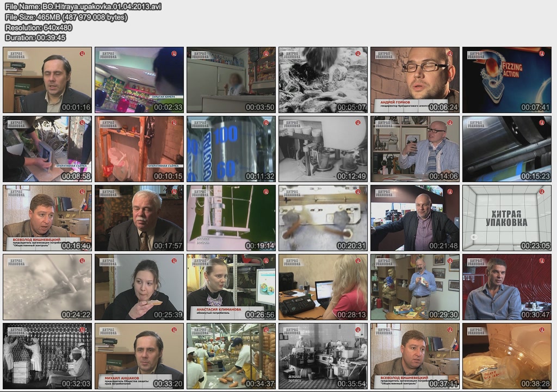Click the thumbnail timestamped 00:01:16
Viewport: 557px width, 392px height.
[x=47, y=80]
